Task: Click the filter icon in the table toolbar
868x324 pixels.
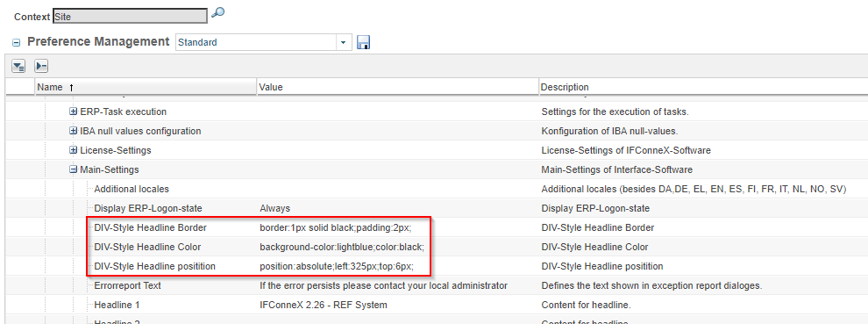Action: pos(18,67)
